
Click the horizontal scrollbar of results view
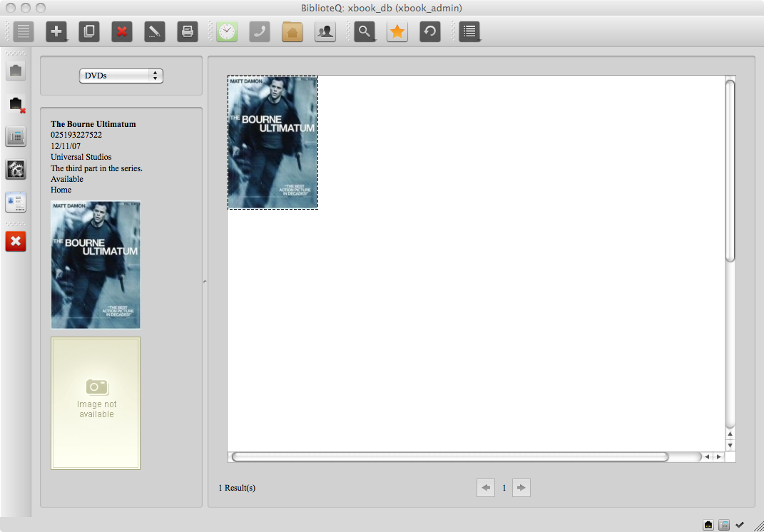tap(449, 456)
